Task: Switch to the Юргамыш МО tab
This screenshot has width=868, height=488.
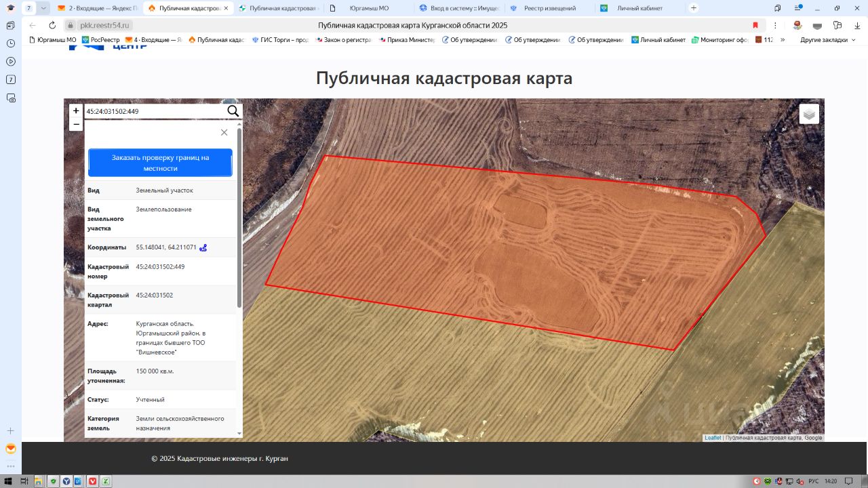Action: pos(368,8)
